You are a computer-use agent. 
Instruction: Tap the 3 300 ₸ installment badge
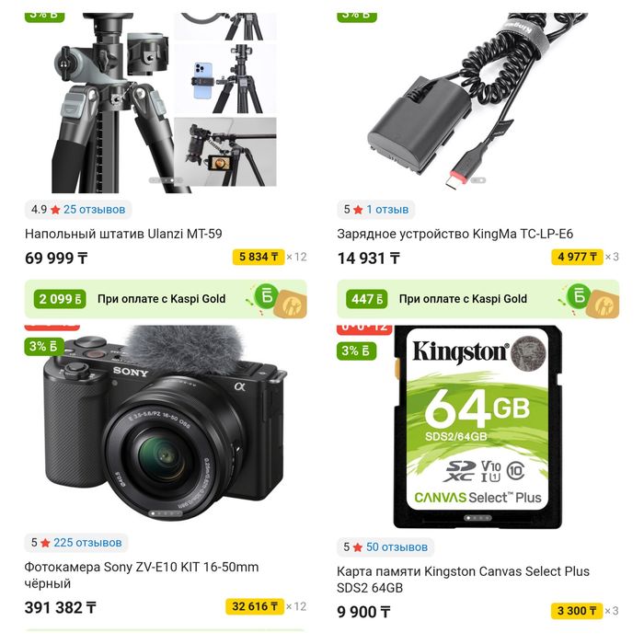(x=577, y=611)
